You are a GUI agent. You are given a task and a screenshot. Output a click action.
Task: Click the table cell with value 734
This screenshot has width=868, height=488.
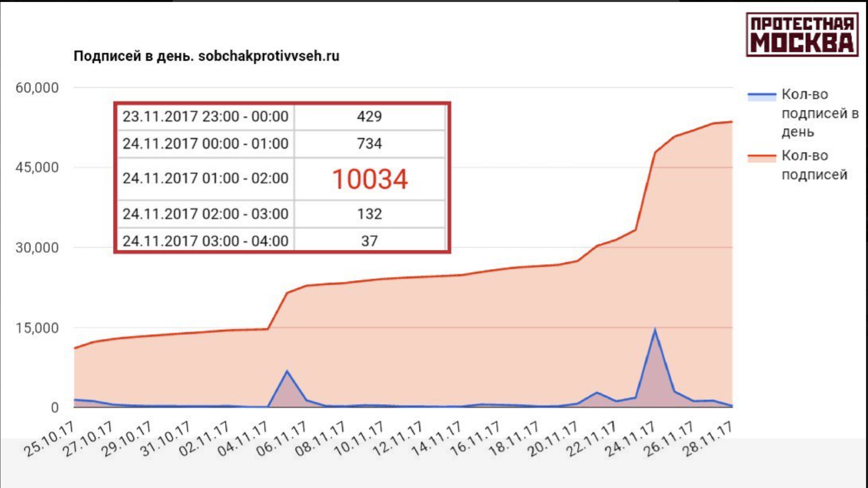click(x=369, y=144)
